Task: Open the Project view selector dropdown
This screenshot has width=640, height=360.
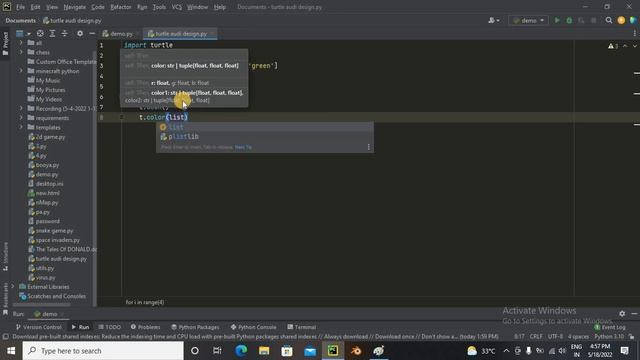Action: [x=23, y=33]
